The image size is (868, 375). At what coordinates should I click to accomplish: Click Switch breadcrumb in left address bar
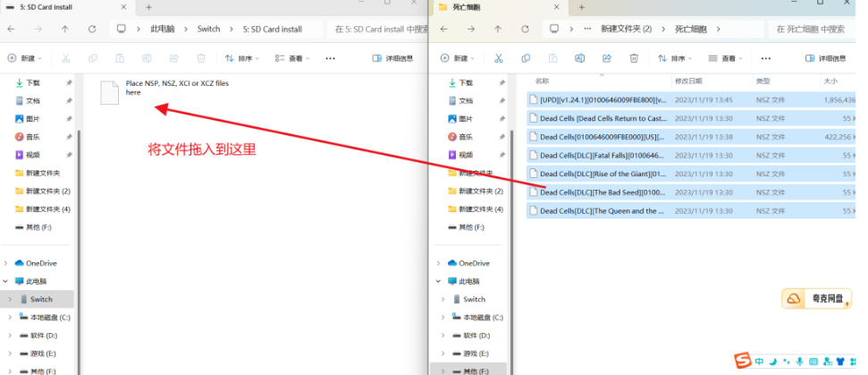coord(208,29)
